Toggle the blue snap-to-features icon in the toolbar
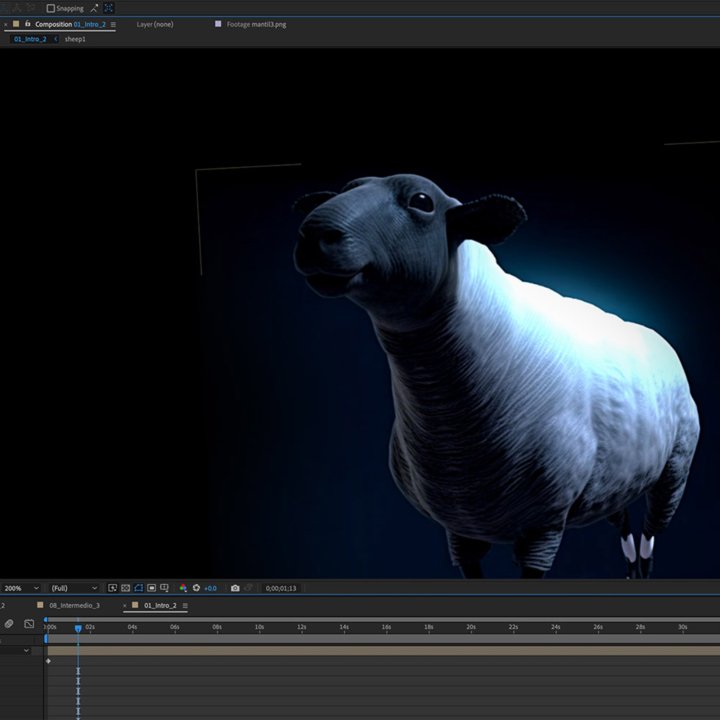 pyautogui.click(x=109, y=8)
